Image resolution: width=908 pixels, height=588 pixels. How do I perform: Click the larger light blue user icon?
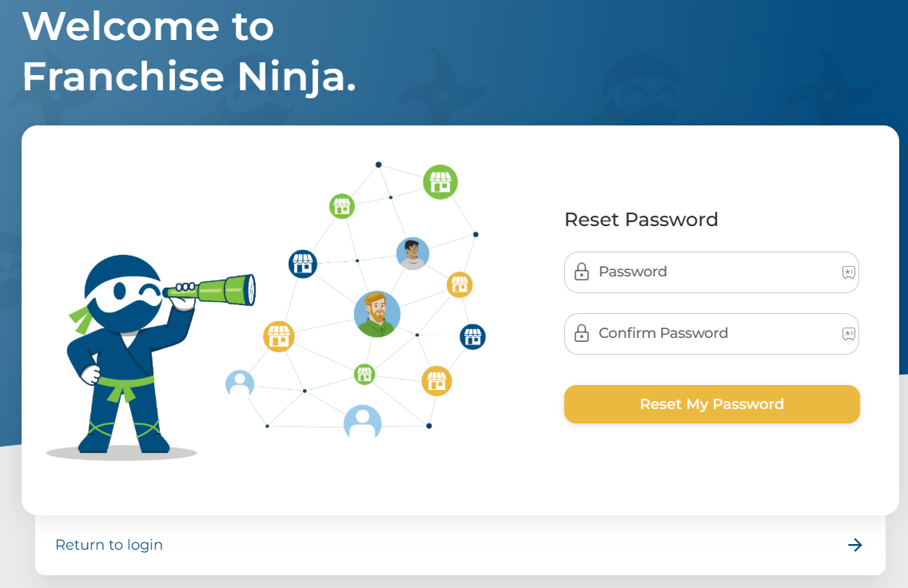coord(362,422)
